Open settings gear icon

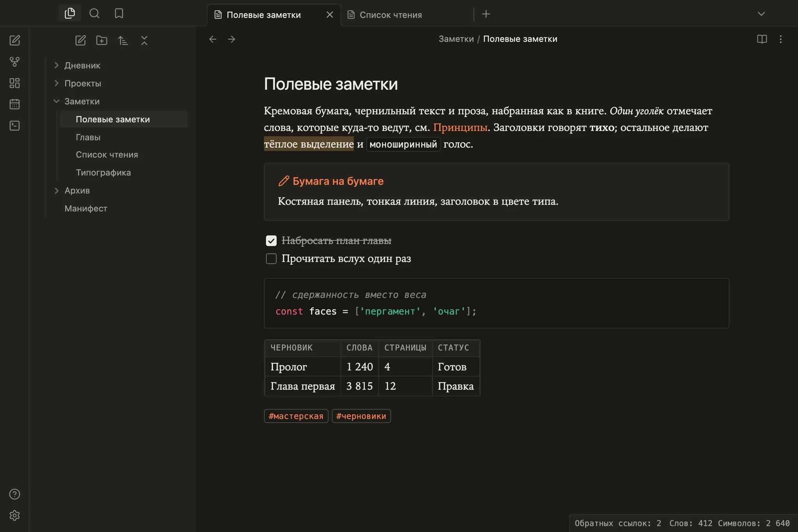pos(14,515)
